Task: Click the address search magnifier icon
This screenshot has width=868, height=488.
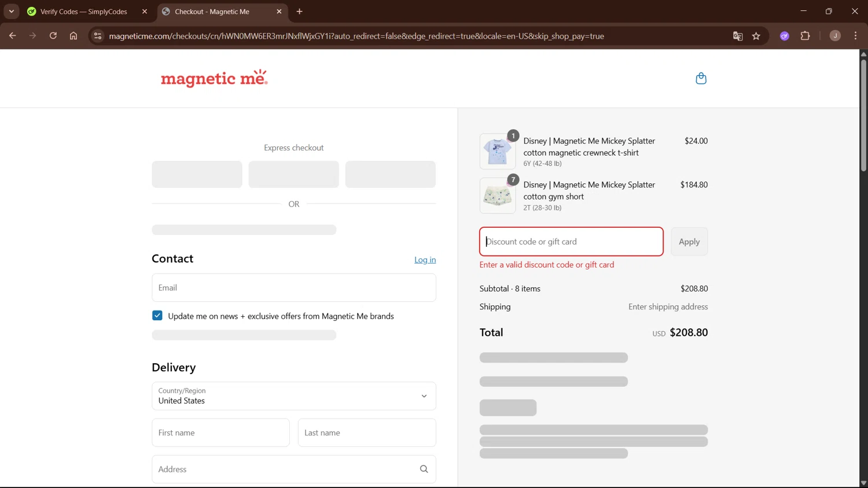Action: pyautogui.click(x=424, y=469)
